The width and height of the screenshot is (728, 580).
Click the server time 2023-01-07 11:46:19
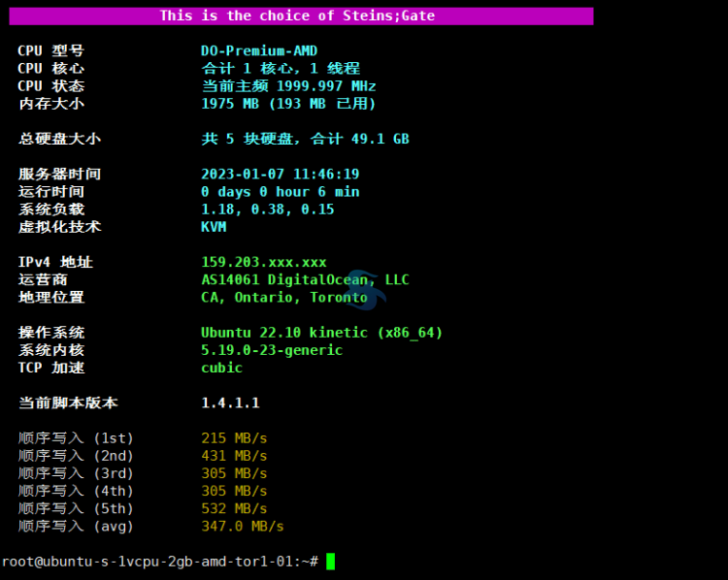[x=280, y=175]
